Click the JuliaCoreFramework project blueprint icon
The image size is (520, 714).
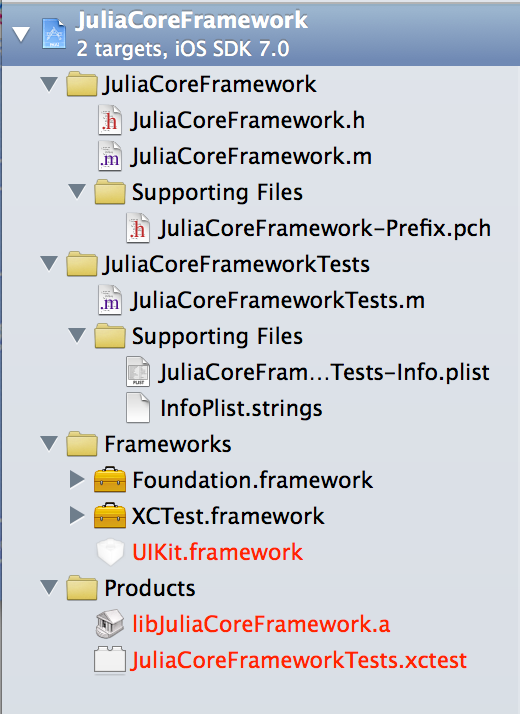point(54,33)
